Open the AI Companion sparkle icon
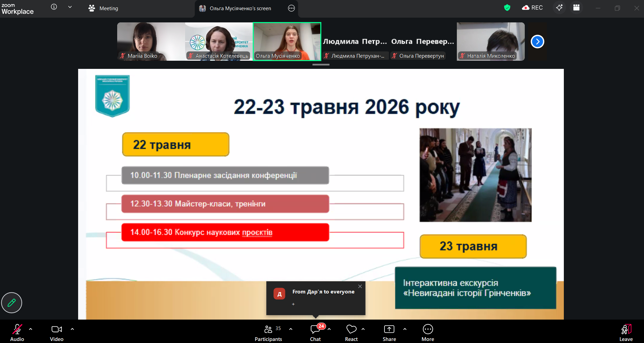Image resolution: width=644 pixels, height=343 pixels. point(559,8)
